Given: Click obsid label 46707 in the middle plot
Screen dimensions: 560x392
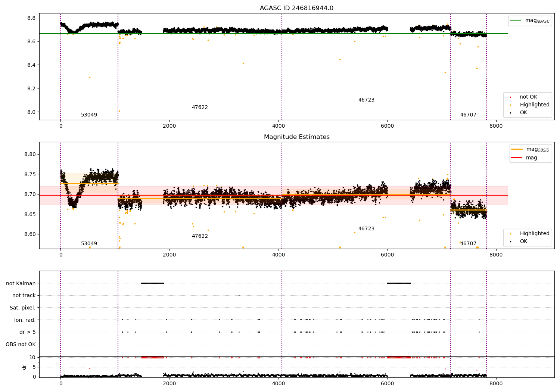Looking at the screenshot, I should 468,244.
